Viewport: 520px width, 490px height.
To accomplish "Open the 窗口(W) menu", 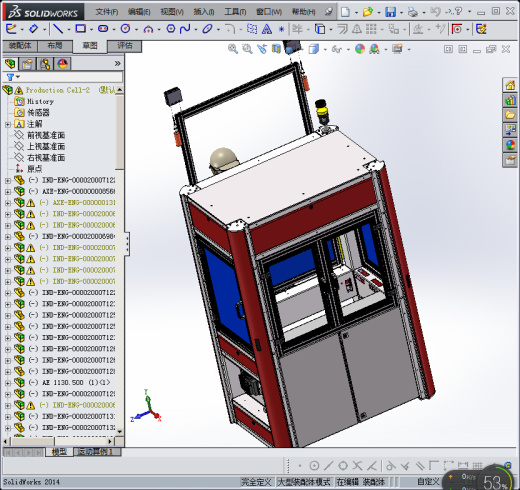I will click(x=269, y=12).
